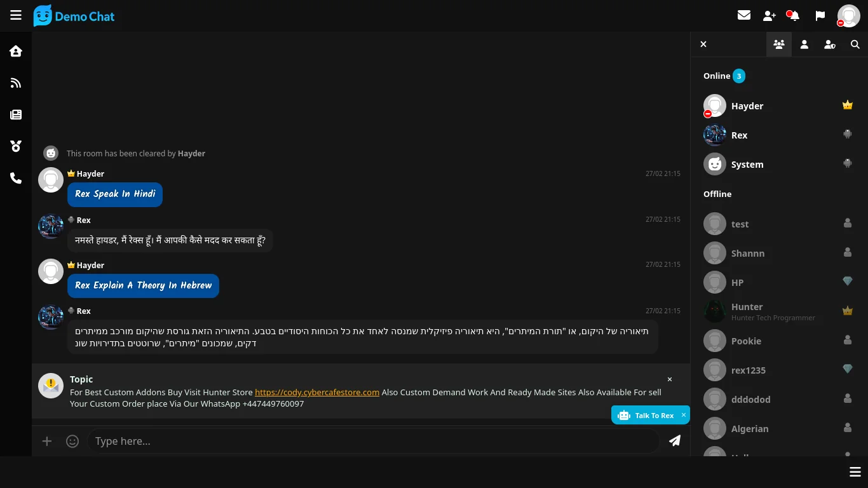This screenshot has height=488, width=868.
Task: Switch to the friends list tab
Action: (x=804, y=44)
